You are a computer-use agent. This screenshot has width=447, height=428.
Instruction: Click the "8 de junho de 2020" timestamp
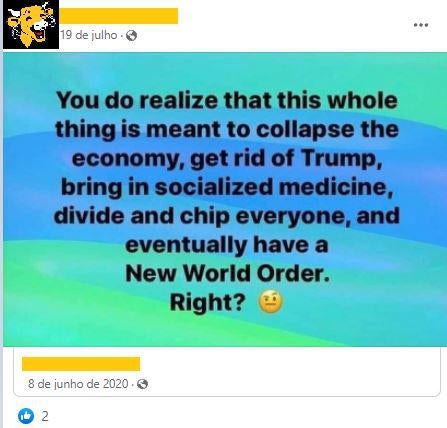pyautogui.click(x=78, y=384)
